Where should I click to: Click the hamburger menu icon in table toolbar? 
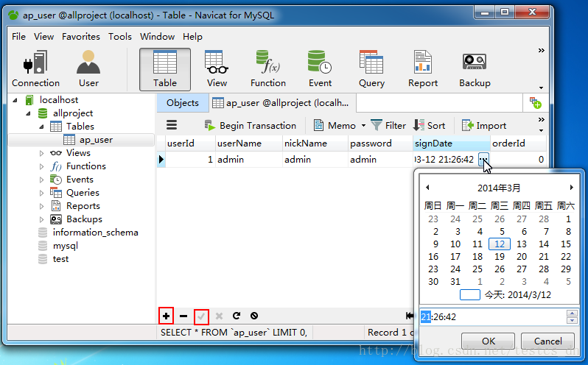(172, 125)
